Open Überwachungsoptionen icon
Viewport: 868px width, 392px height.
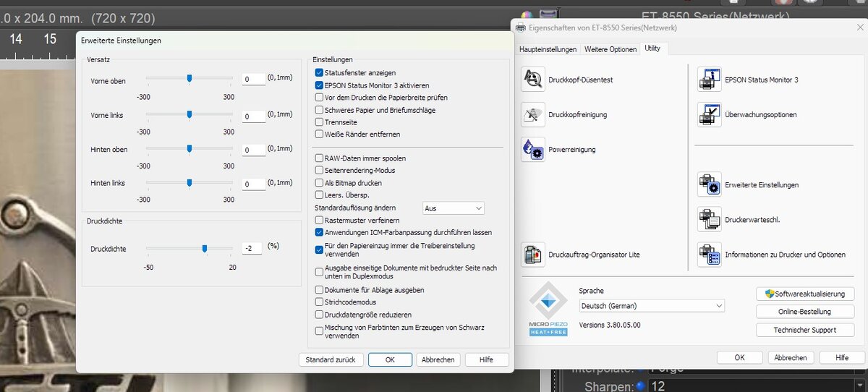click(x=710, y=114)
